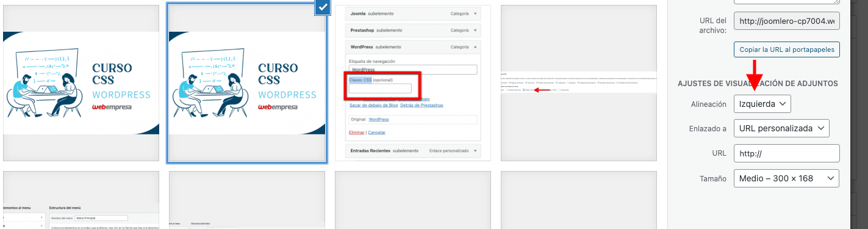The width and height of the screenshot is (868, 229).
Task: Open the Tamaño dropdown showing Medio 300 × 168
Action: 786,178
